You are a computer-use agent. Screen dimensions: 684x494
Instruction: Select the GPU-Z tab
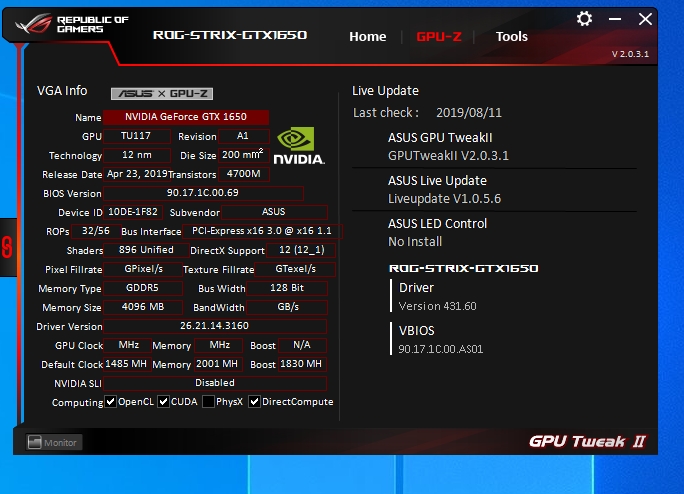(x=439, y=37)
